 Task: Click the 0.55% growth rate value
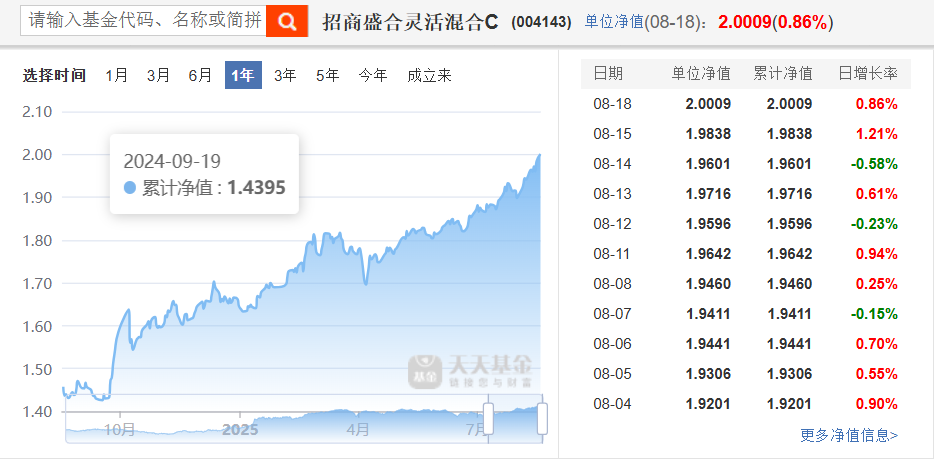[877, 374]
